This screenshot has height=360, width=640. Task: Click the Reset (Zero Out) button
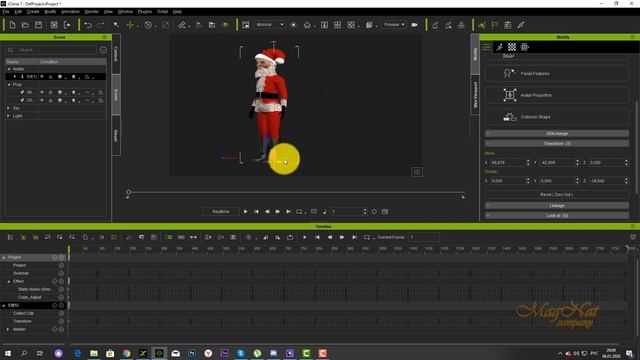557,195
